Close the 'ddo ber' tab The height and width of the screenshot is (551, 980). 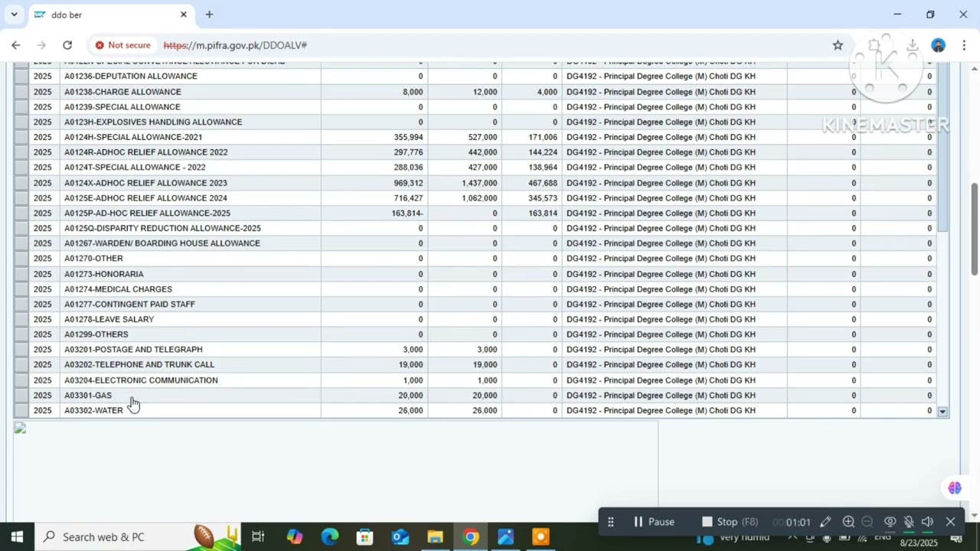coord(184,15)
